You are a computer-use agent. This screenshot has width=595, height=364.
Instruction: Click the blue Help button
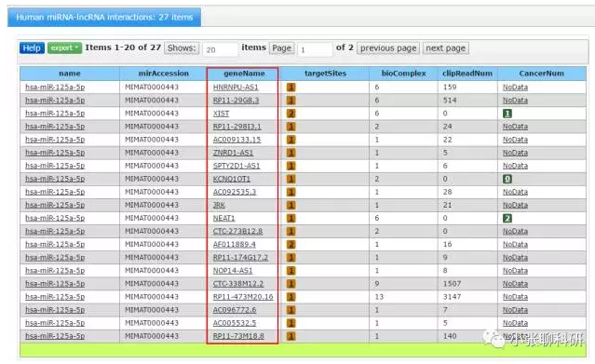click(x=32, y=48)
